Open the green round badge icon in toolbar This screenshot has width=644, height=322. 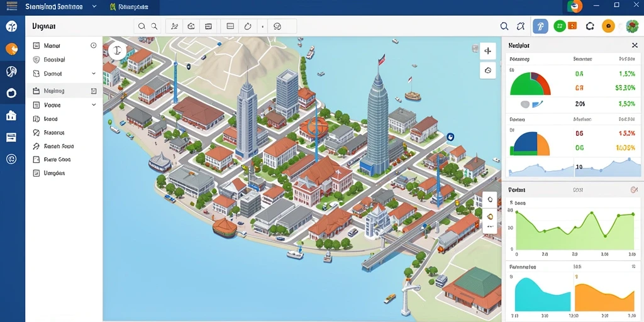click(559, 26)
